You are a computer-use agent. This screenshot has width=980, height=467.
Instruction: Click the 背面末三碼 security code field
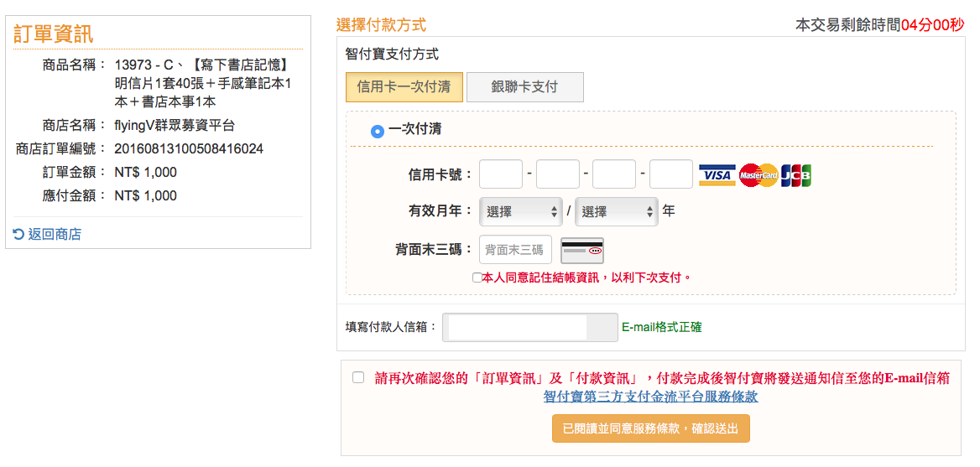click(515, 250)
